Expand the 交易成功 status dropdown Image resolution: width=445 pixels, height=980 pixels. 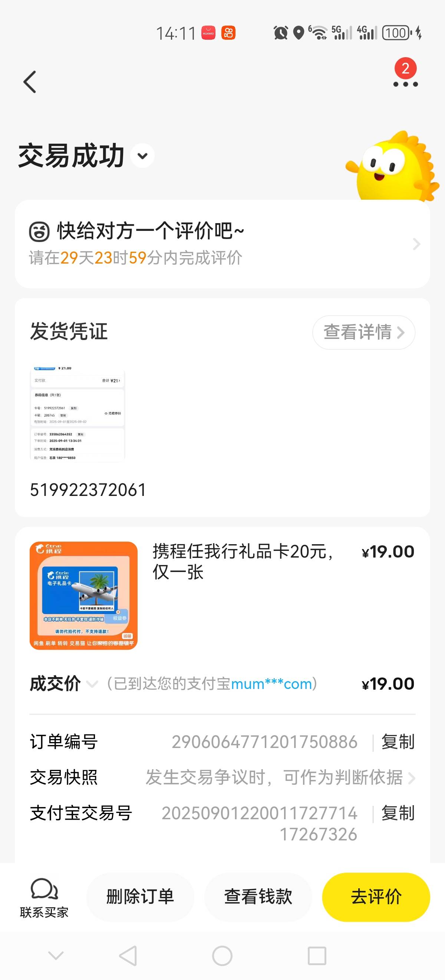click(142, 156)
